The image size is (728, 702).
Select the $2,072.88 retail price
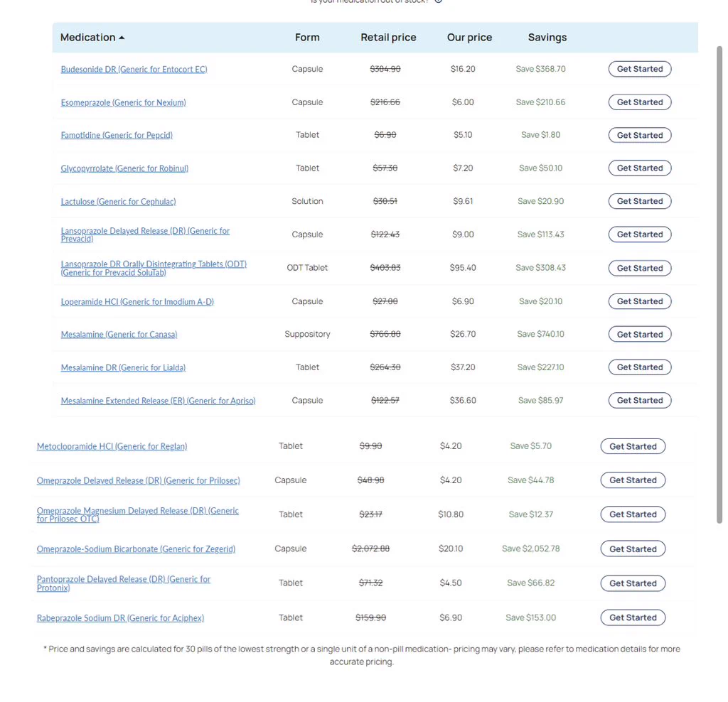pos(370,549)
